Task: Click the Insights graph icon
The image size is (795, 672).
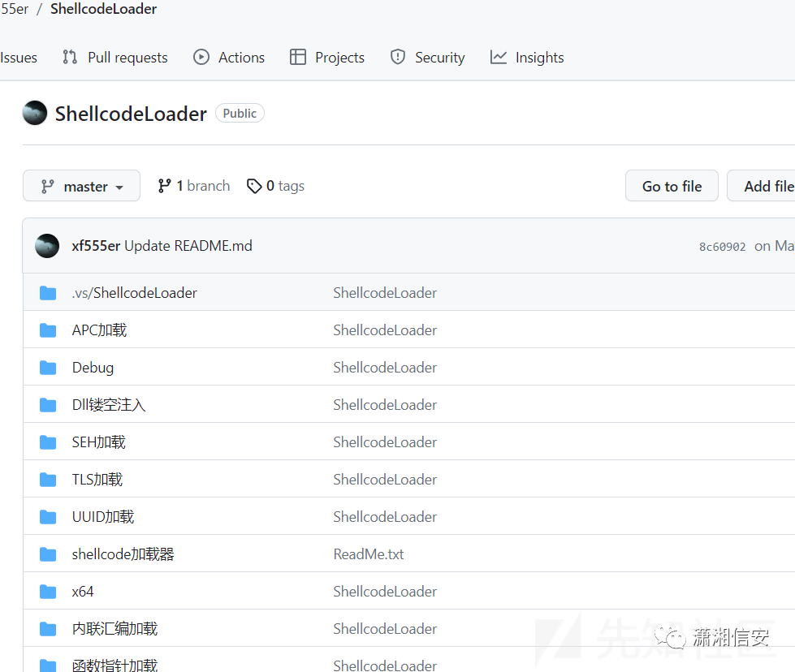Action: tap(499, 58)
